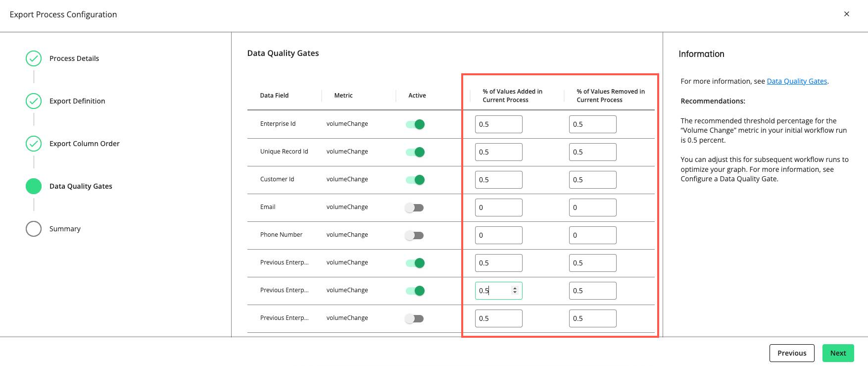The image size is (868, 366).
Task: Select the Export Definition step label
Action: pos(77,101)
